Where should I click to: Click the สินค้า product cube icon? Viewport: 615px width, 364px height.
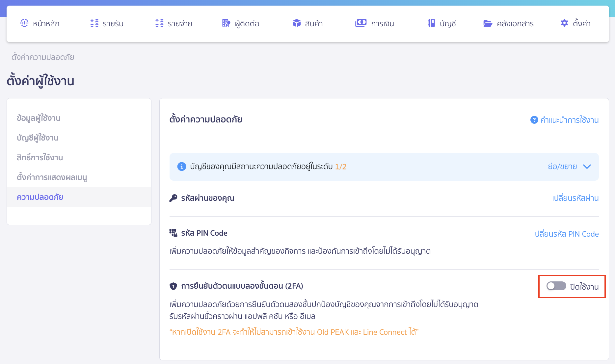coord(296,23)
